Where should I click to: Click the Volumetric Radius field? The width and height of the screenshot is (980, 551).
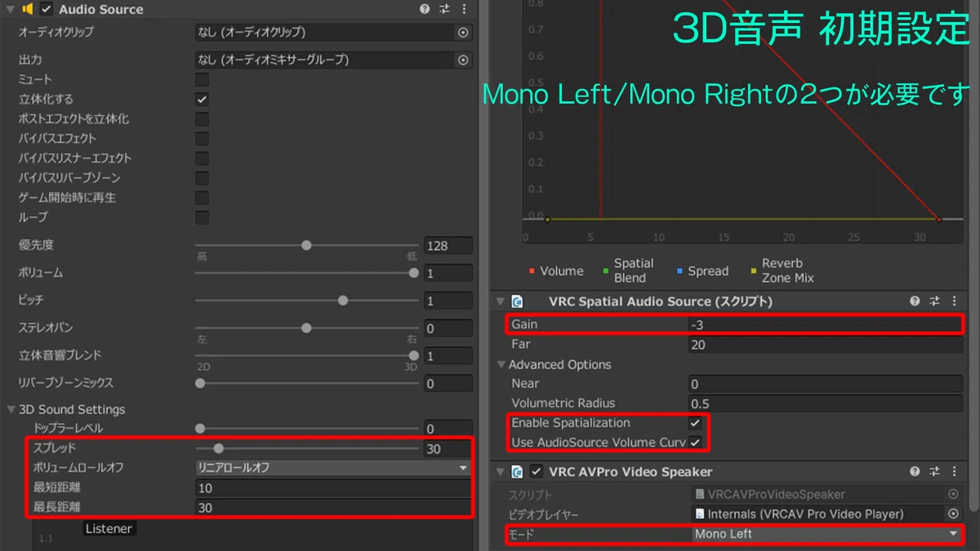point(826,403)
